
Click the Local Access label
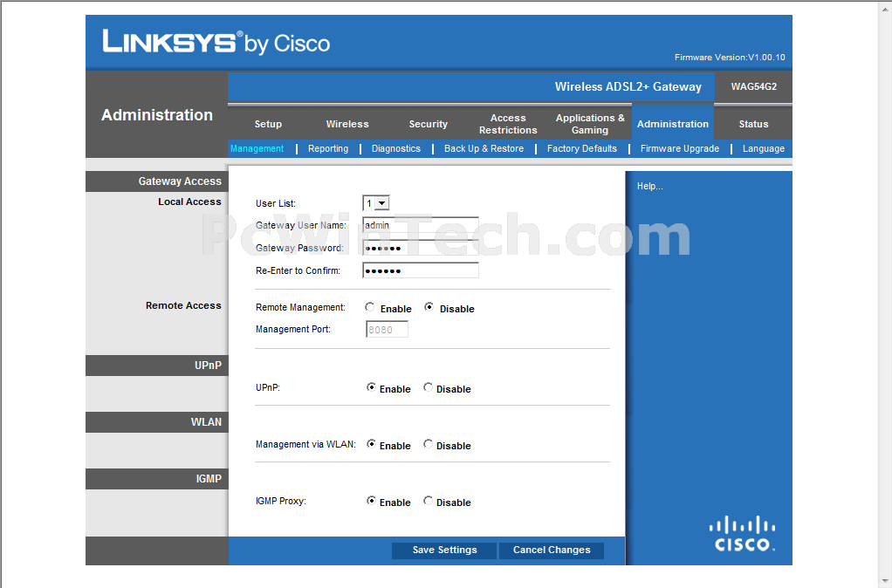point(189,202)
